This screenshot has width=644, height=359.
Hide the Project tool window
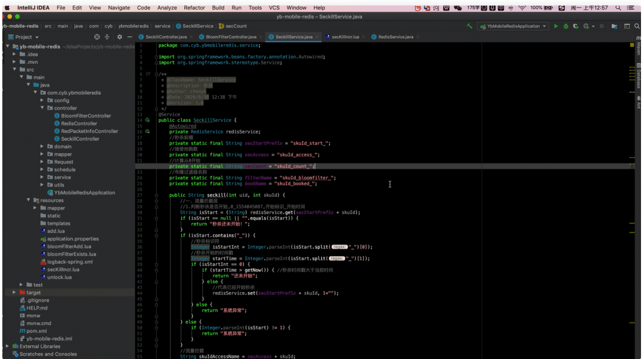pos(129,37)
